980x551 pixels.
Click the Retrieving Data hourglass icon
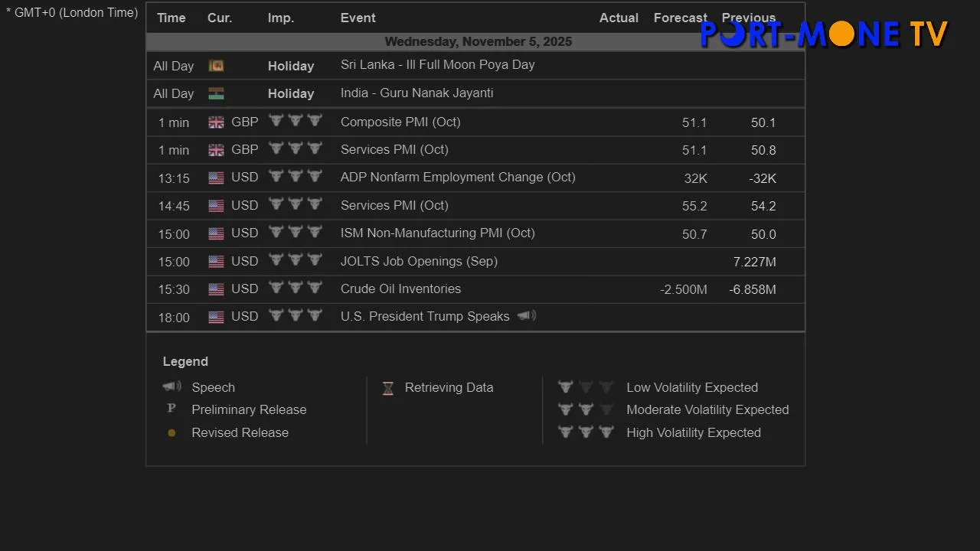[x=388, y=388]
